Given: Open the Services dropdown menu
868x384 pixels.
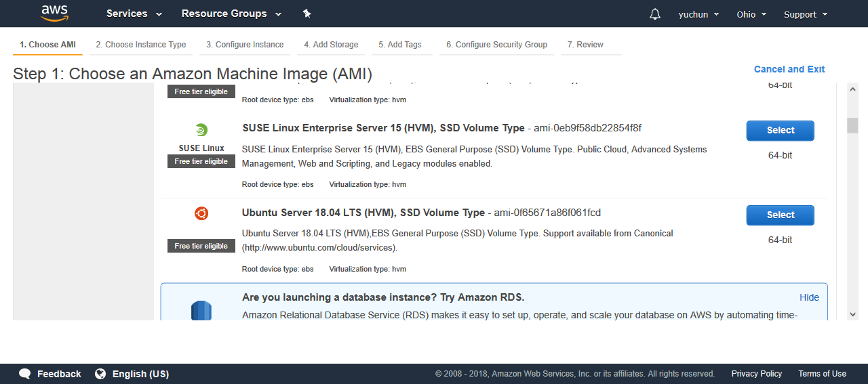Looking at the screenshot, I should coord(134,14).
